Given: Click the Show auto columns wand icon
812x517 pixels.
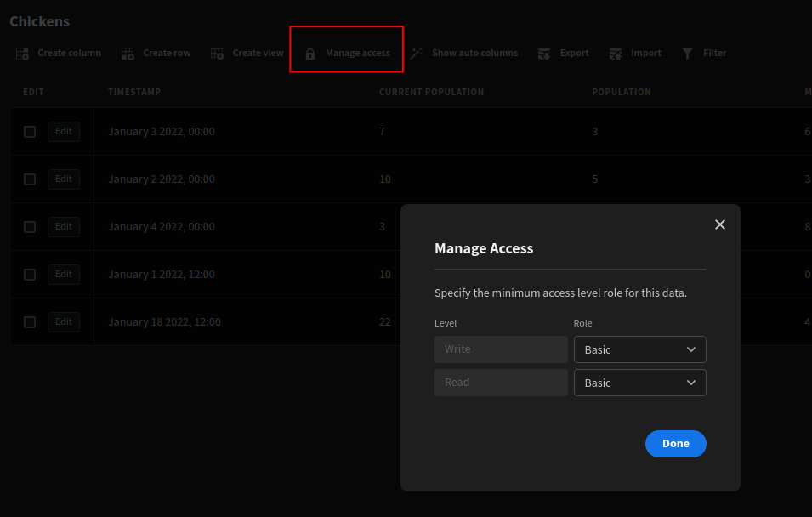Looking at the screenshot, I should 417,53.
